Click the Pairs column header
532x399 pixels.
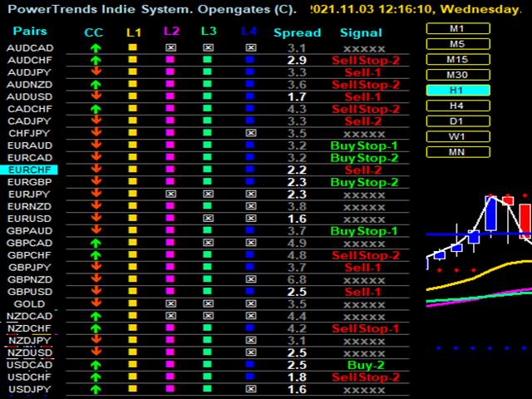(x=30, y=31)
